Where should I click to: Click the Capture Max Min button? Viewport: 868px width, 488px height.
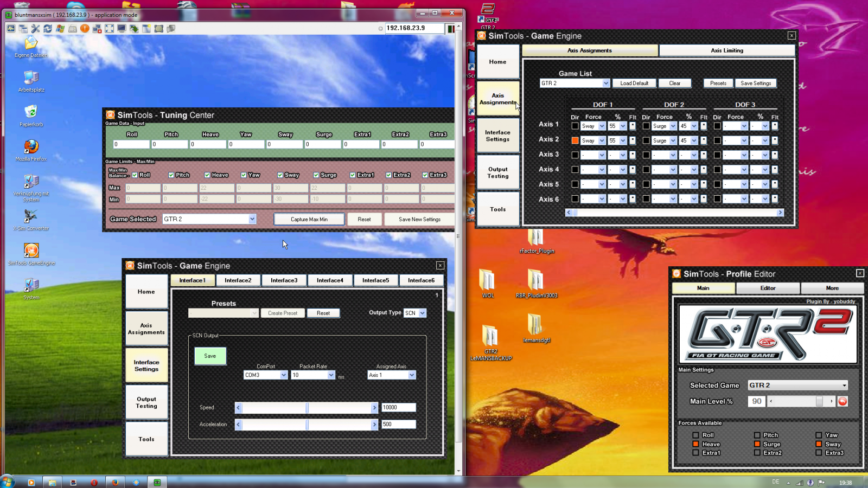(309, 220)
